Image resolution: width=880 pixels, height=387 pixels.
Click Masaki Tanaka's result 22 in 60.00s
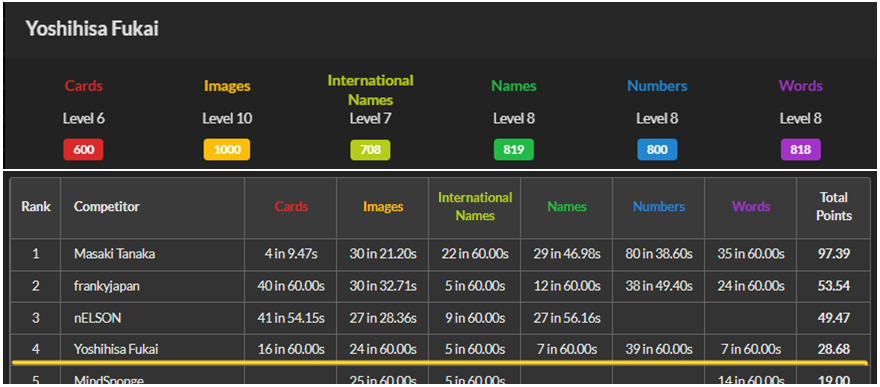(475, 254)
